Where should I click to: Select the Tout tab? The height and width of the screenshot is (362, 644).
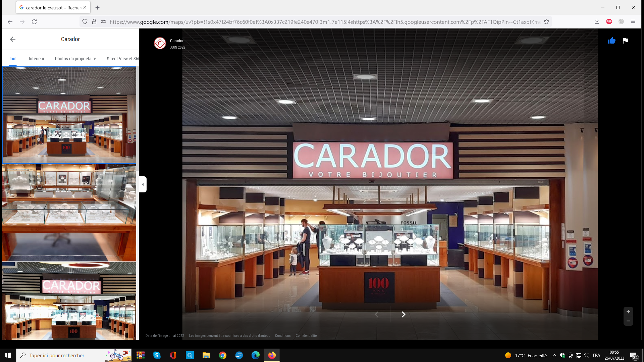click(x=13, y=59)
